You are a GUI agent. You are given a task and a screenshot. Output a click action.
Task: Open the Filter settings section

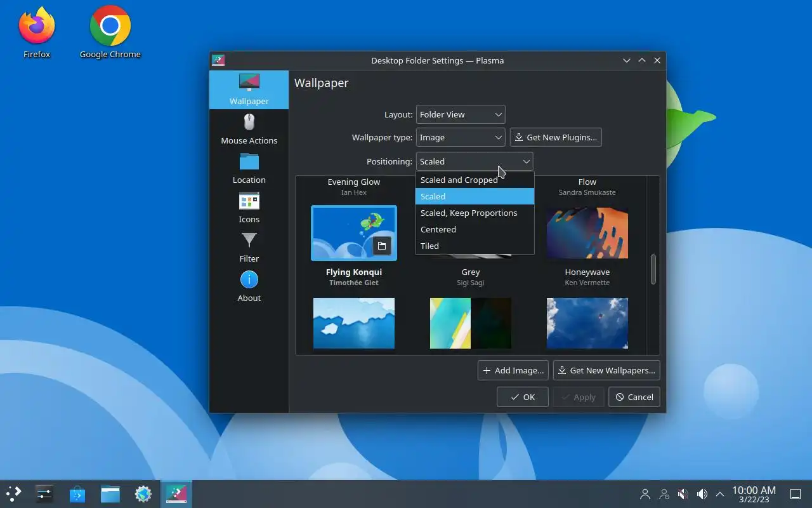(249, 247)
